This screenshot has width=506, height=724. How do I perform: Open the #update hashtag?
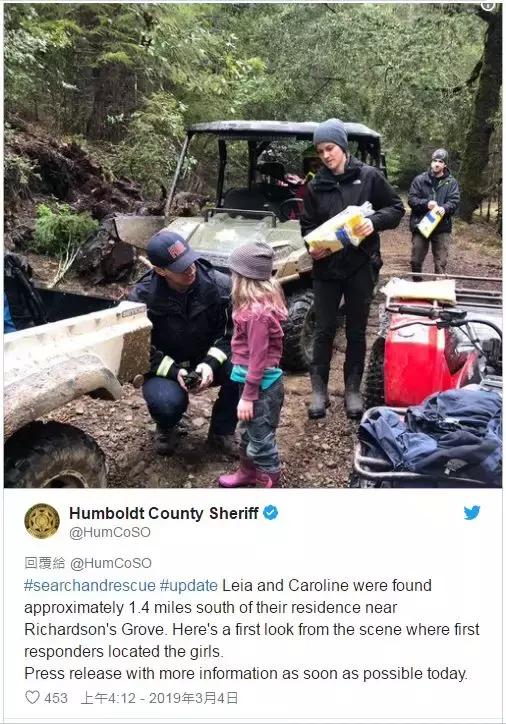188,585
